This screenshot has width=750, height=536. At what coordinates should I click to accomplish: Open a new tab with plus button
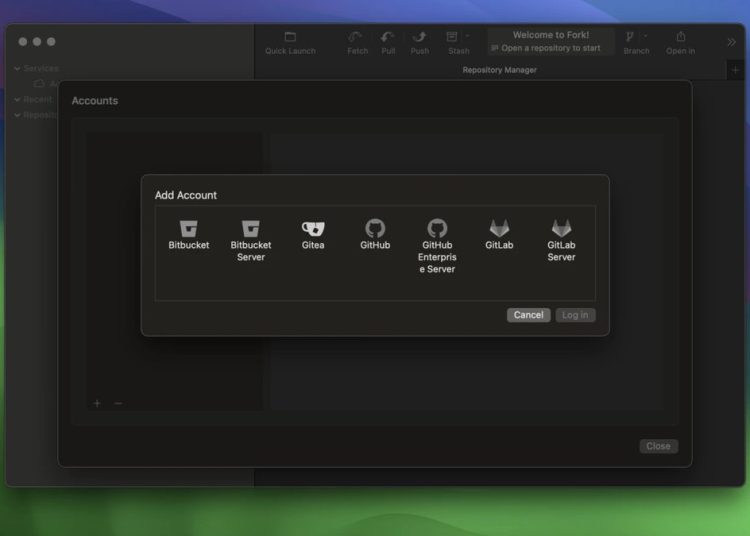point(736,70)
